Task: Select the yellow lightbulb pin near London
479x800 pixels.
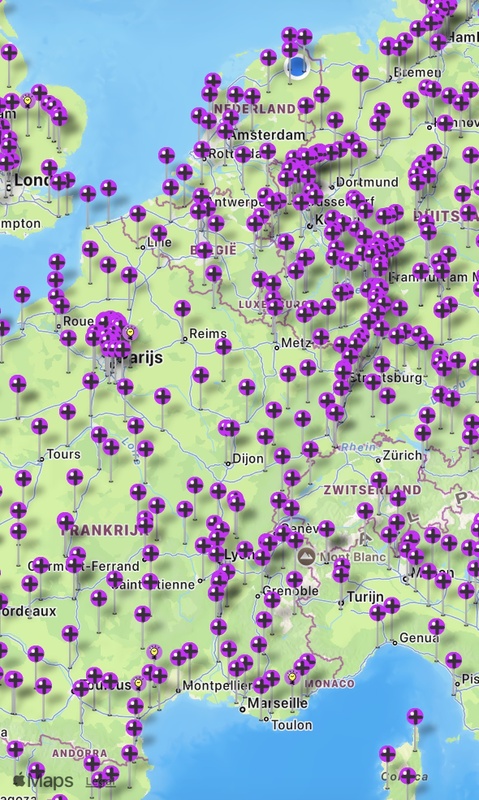Action: [28, 102]
